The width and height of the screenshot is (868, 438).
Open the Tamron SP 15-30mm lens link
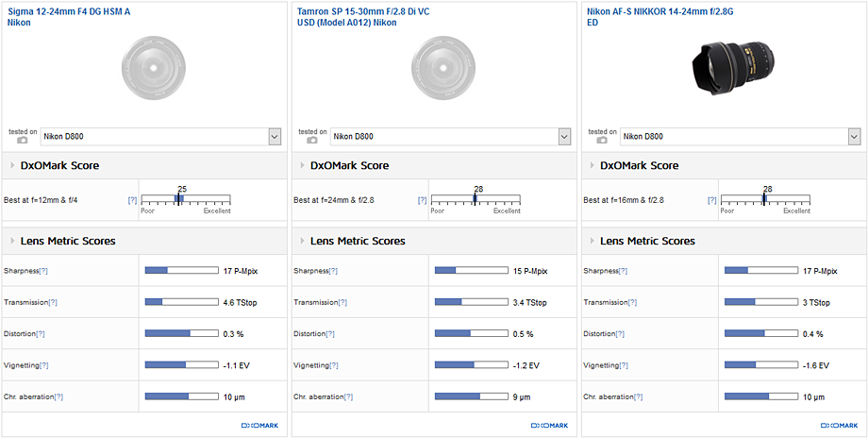tap(363, 11)
